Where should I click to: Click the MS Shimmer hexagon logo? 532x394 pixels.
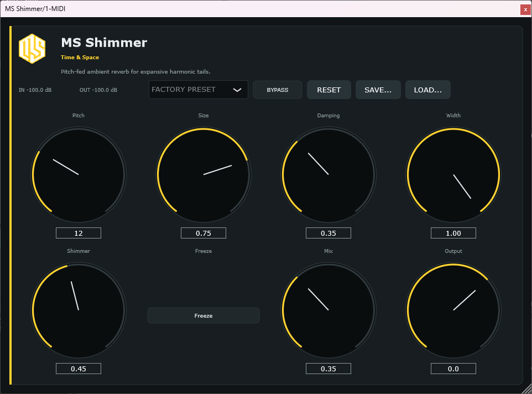click(32, 49)
